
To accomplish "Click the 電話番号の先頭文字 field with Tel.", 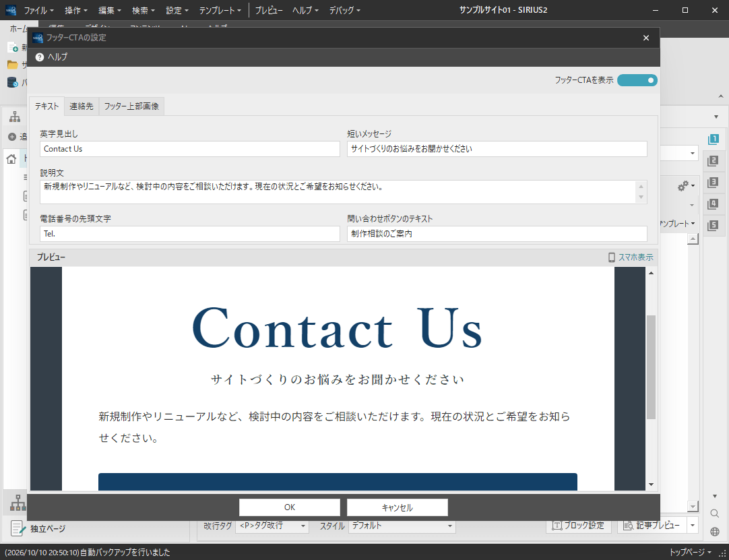I will click(190, 234).
